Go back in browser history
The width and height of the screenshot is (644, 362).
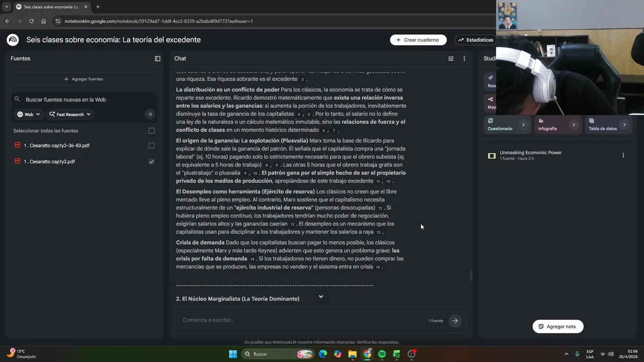point(7,21)
